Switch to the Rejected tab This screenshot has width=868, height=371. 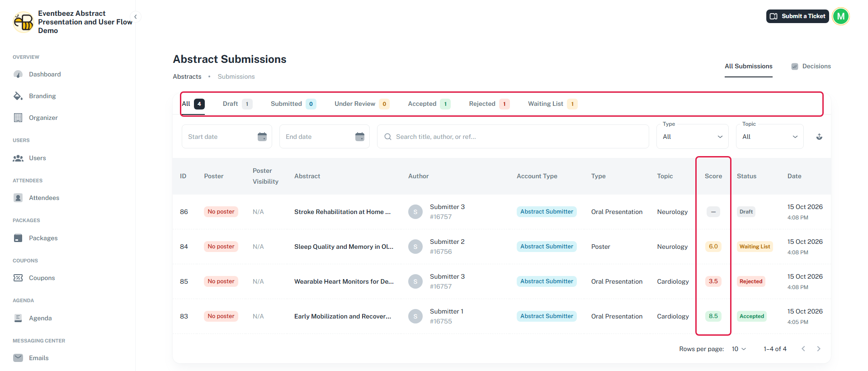(489, 104)
